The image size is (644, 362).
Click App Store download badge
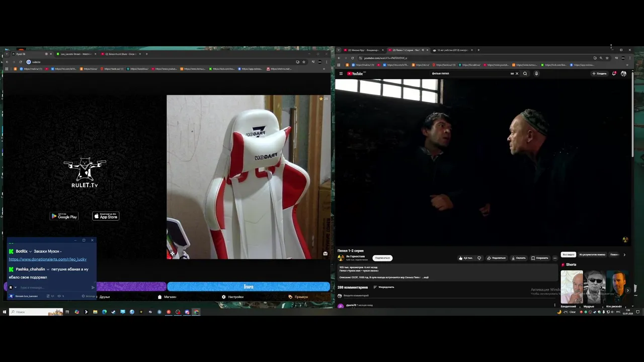[106, 216]
